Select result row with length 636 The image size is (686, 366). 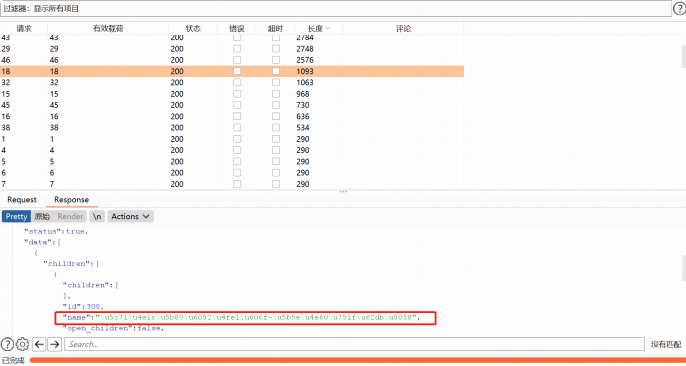click(x=232, y=117)
